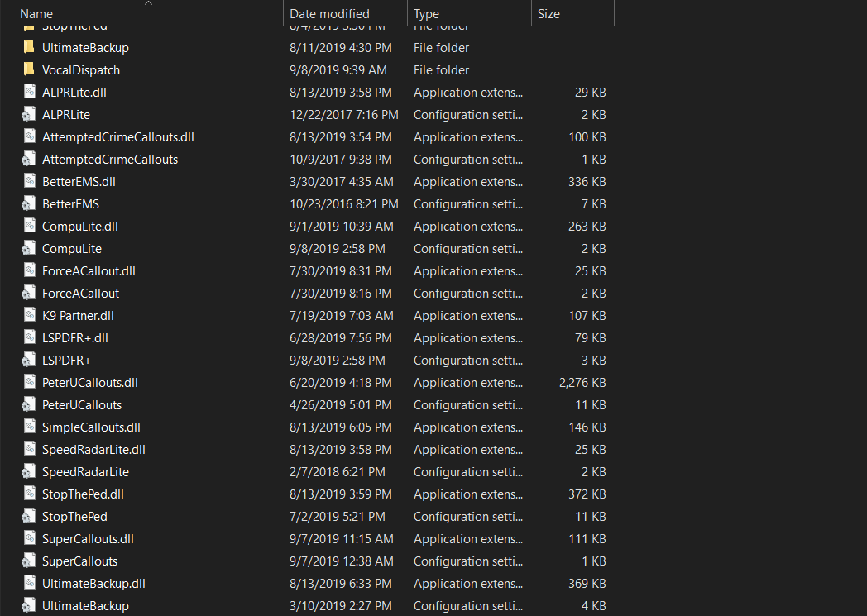Click the date 12/22/2017 7:16 PM
This screenshot has width=867, height=616.
pos(343,115)
